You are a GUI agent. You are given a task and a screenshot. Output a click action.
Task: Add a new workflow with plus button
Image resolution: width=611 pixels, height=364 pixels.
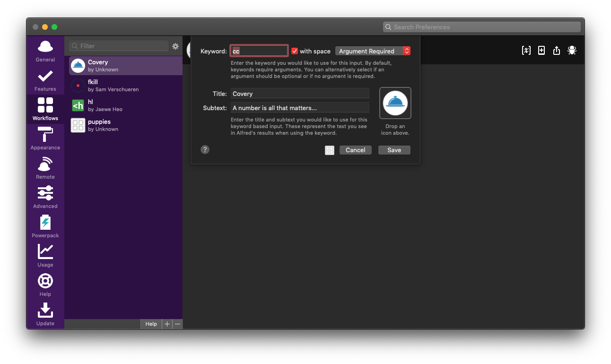(x=167, y=324)
